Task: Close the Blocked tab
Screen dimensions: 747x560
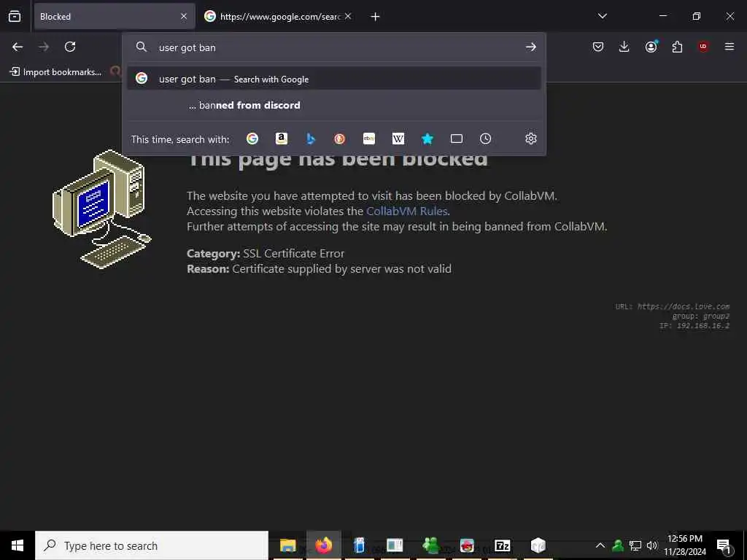Action: pos(184,16)
